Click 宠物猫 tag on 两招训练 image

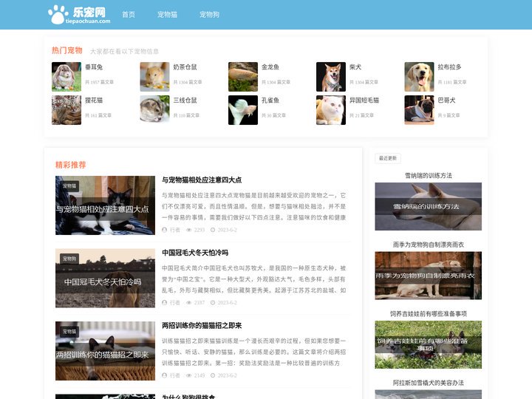(x=69, y=332)
